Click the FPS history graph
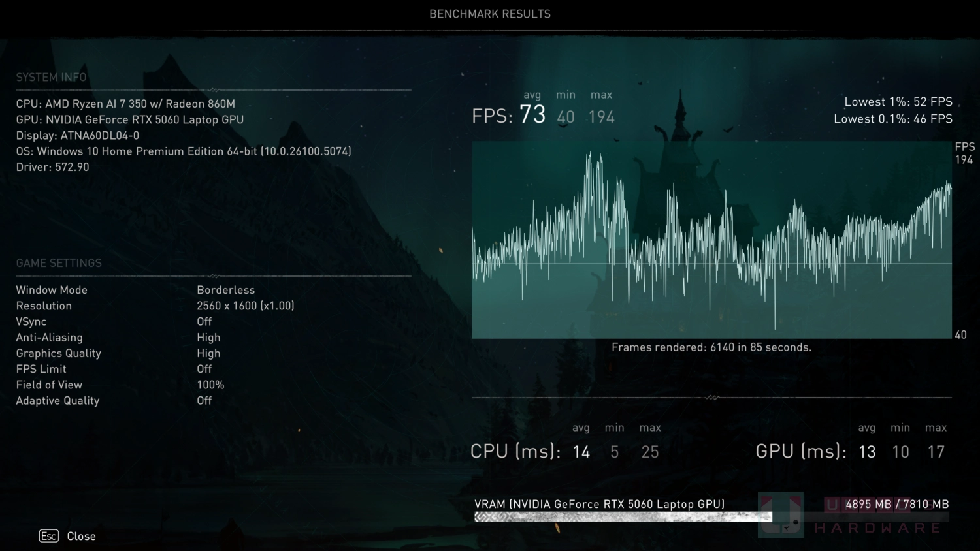The height and width of the screenshot is (551, 980). (x=711, y=240)
